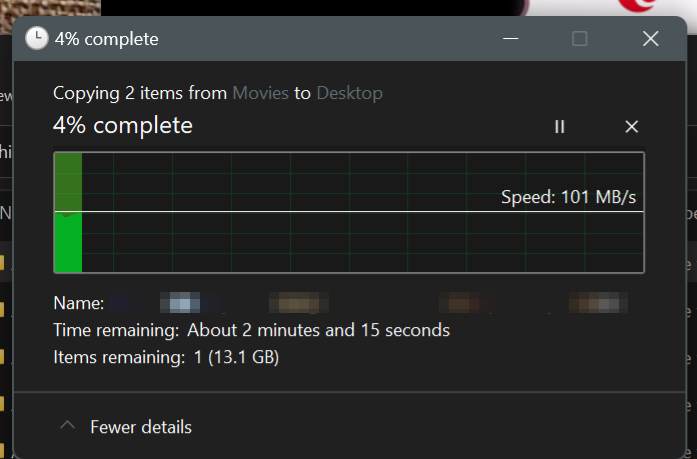Click the empty area of the speed graph

point(362,242)
